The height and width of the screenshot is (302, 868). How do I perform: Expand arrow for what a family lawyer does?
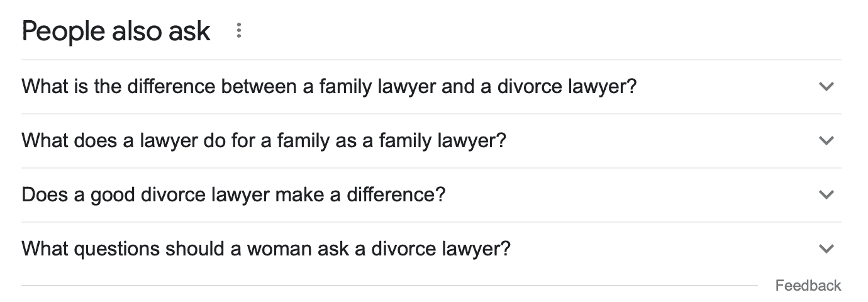826,141
